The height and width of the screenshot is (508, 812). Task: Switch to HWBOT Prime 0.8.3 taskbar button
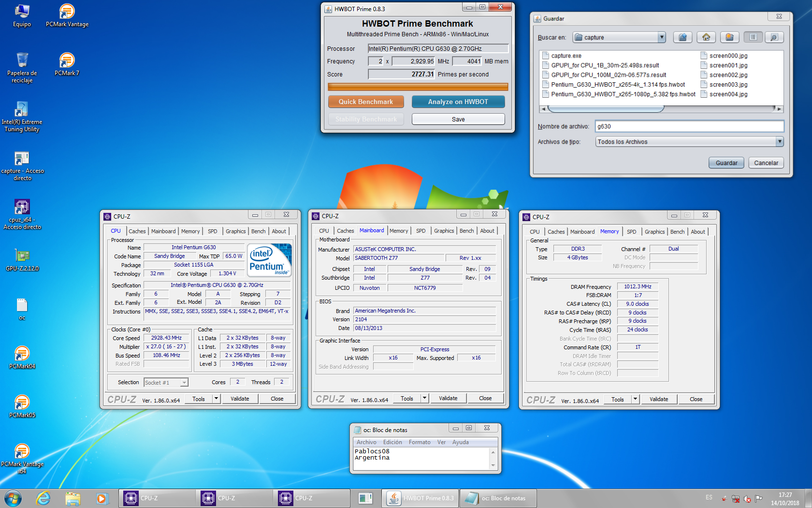pos(420,498)
